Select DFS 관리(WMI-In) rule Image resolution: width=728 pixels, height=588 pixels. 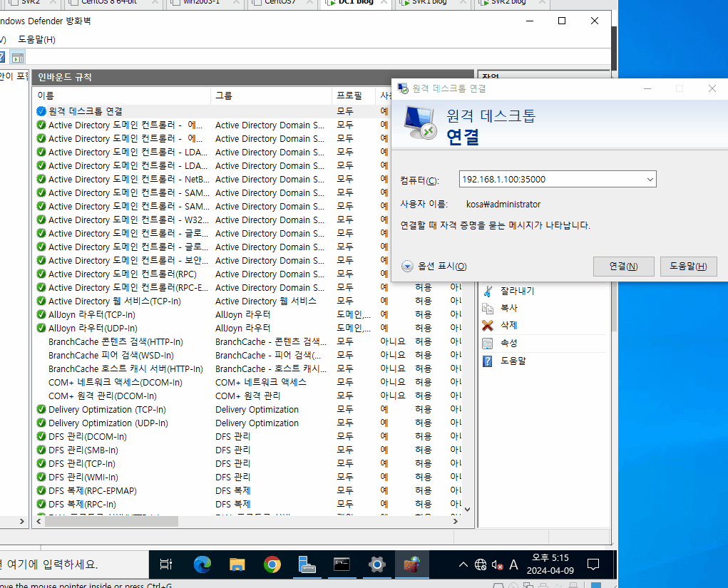click(x=83, y=477)
